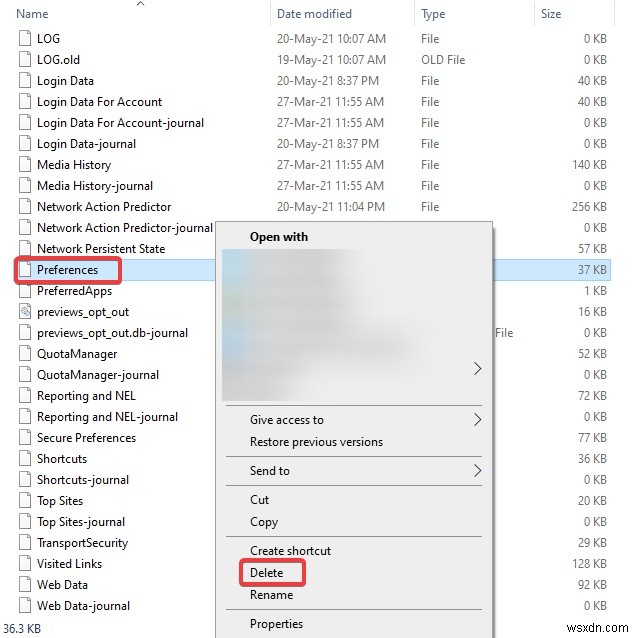Select the Reporting and NEL-journal file name

pyautogui.click(x=107, y=417)
